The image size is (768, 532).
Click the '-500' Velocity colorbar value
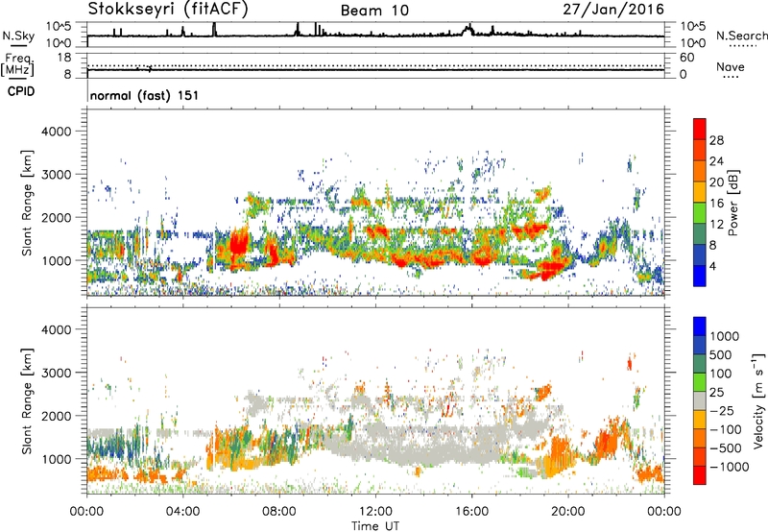tap(726, 448)
